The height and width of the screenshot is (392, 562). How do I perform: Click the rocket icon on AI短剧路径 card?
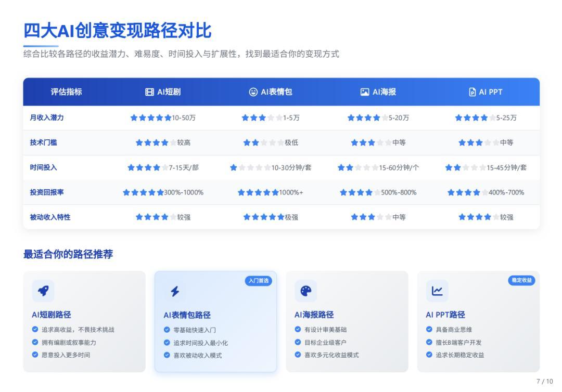[43, 291]
